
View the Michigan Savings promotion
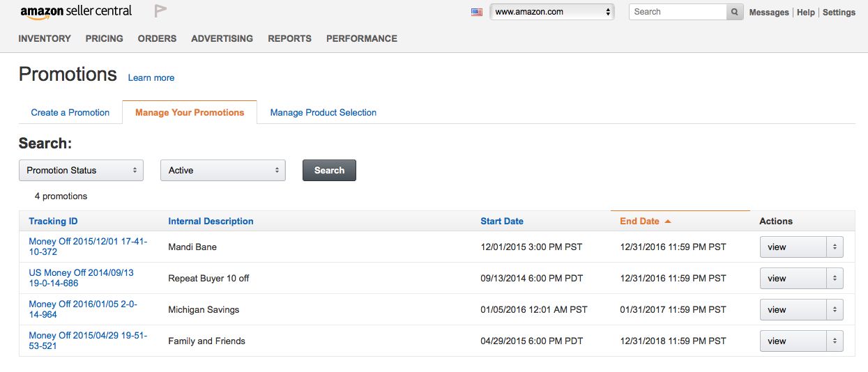point(793,310)
